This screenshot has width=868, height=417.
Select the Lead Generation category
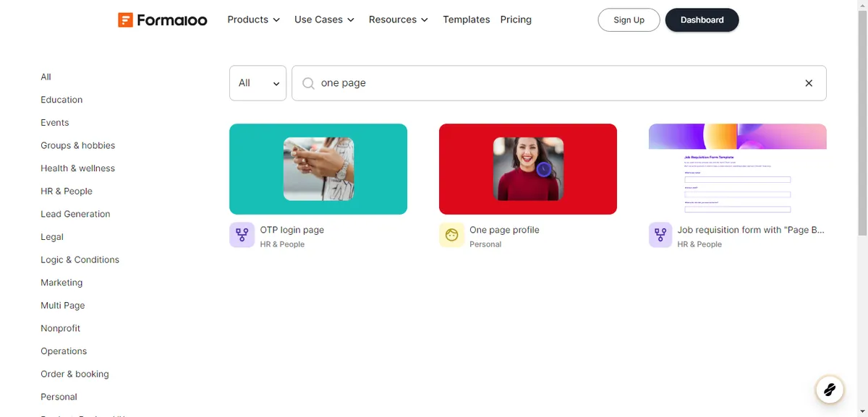[x=75, y=213]
